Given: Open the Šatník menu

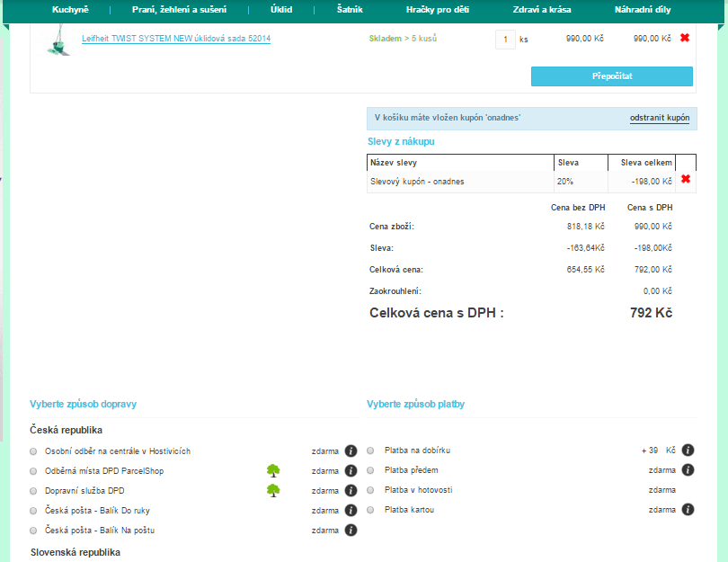Looking at the screenshot, I should point(350,10).
